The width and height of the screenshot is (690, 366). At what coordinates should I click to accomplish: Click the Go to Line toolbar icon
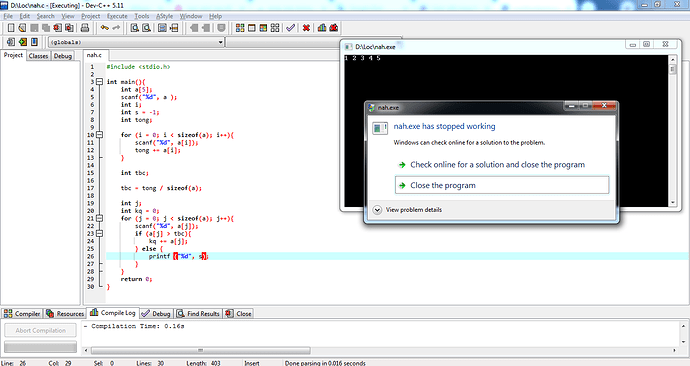pos(174,28)
